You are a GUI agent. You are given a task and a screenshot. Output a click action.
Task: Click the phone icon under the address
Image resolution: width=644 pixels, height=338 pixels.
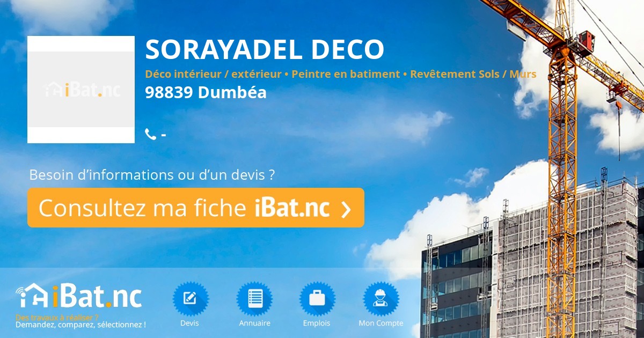coord(150,134)
